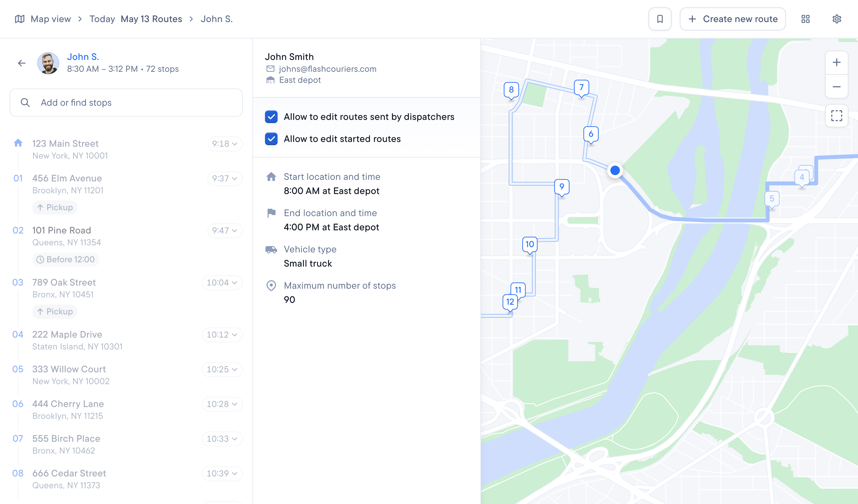The image size is (858, 504).
Task: Open the 10:12 time dropdown
Action: [x=222, y=335]
